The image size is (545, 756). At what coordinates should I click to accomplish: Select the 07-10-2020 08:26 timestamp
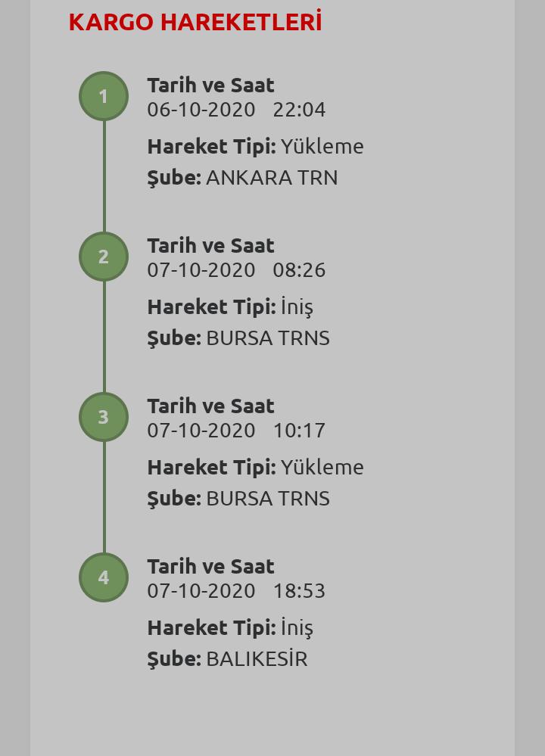[236, 270]
